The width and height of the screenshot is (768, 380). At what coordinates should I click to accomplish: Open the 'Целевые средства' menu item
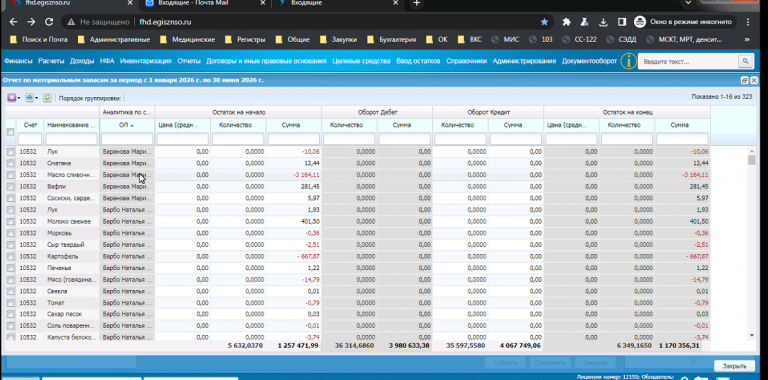coord(361,61)
